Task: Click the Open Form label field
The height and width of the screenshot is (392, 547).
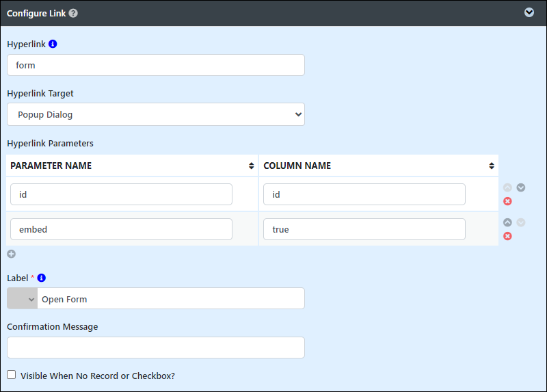Action: [171, 298]
